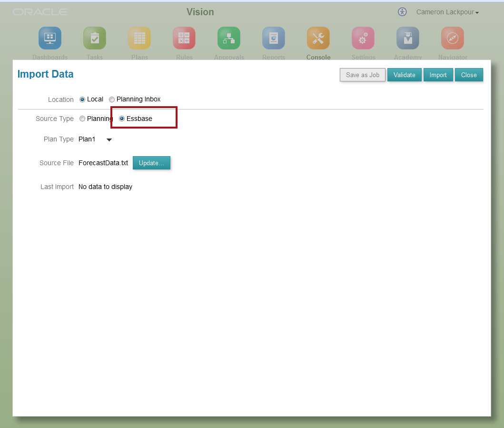504x428 pixels.
Task: Click the Console label under the icon
Action: 318,57
